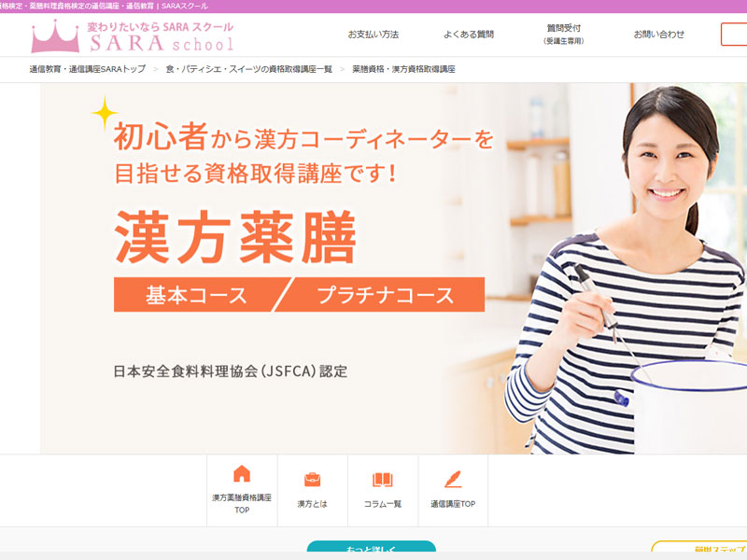This screenshot has height=560, width=747.
Task: Follow breadcrumb 通信教育・通信講座SARAトップ
Action: tap(88, 69)
